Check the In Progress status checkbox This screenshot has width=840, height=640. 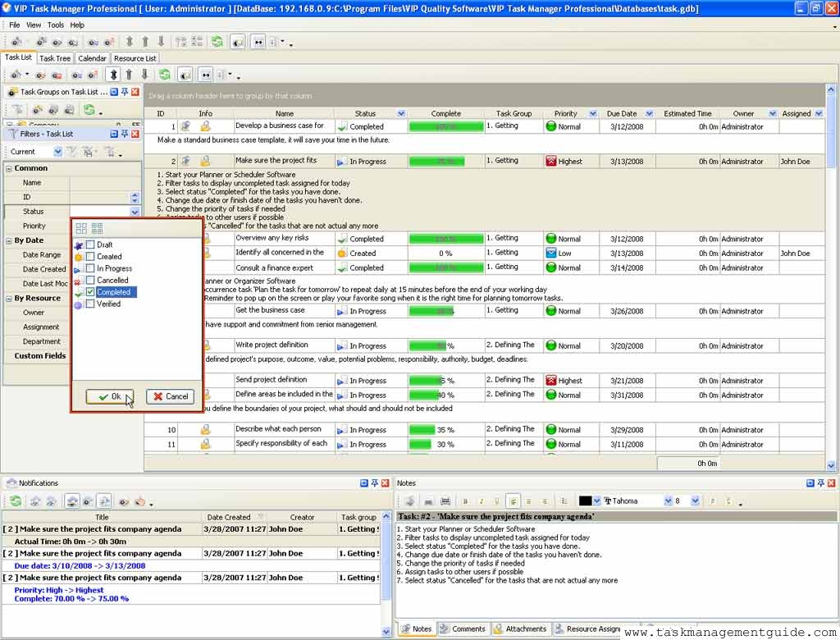tap(90, 268)
